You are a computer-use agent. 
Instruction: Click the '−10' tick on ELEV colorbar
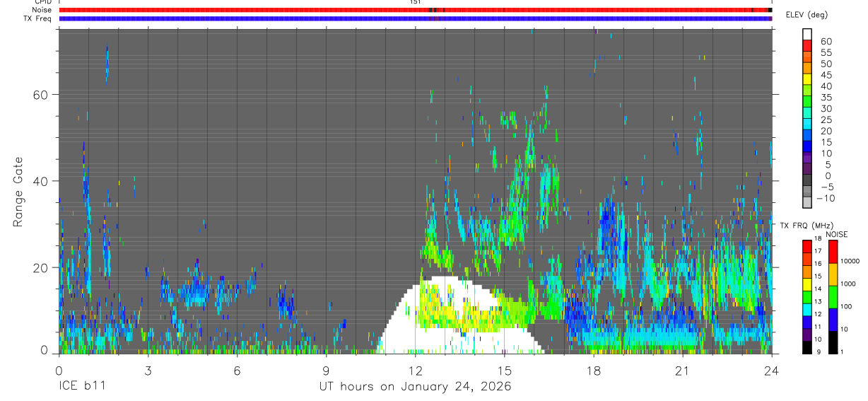coord(827,198)
